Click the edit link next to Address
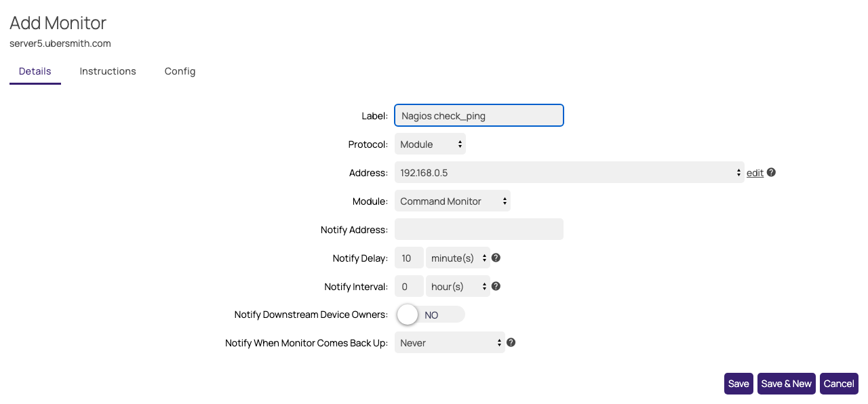Viewport: 868px width, 404px height. tap(755, 173)
